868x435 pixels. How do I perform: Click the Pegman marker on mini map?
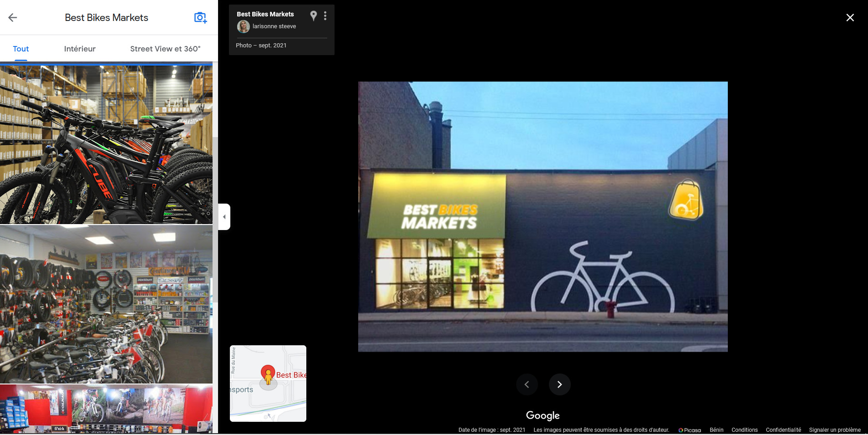[x=268, y=377]
